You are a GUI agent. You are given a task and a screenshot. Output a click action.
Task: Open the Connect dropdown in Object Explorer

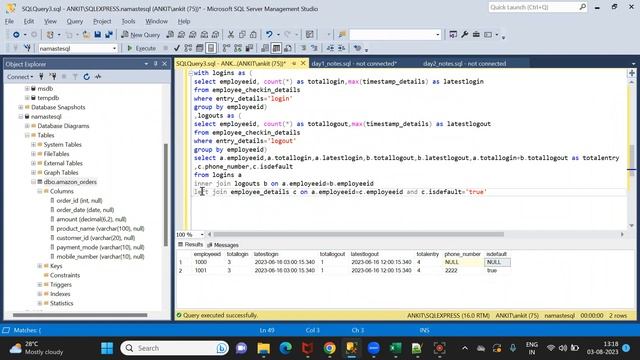(20, 77)
